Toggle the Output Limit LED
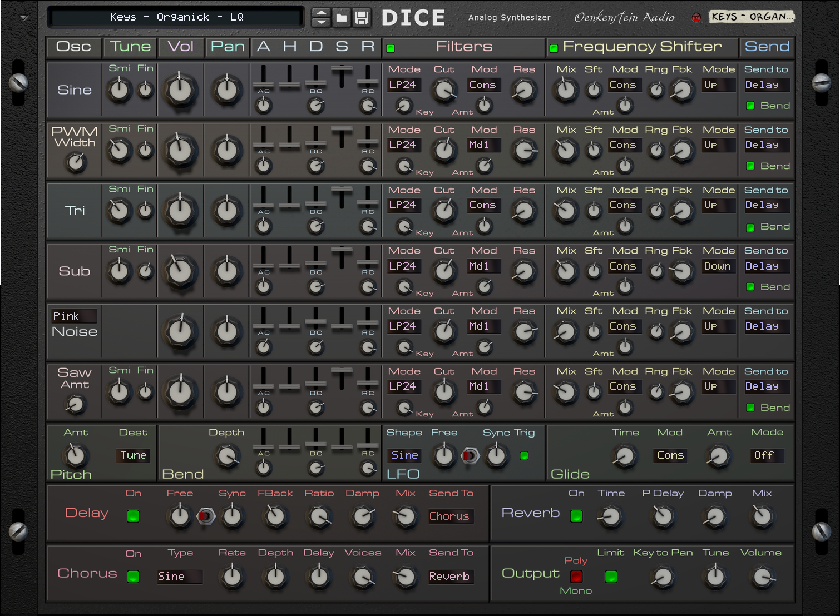The width and height of the screenshot is (840, 616). point(611,577)
